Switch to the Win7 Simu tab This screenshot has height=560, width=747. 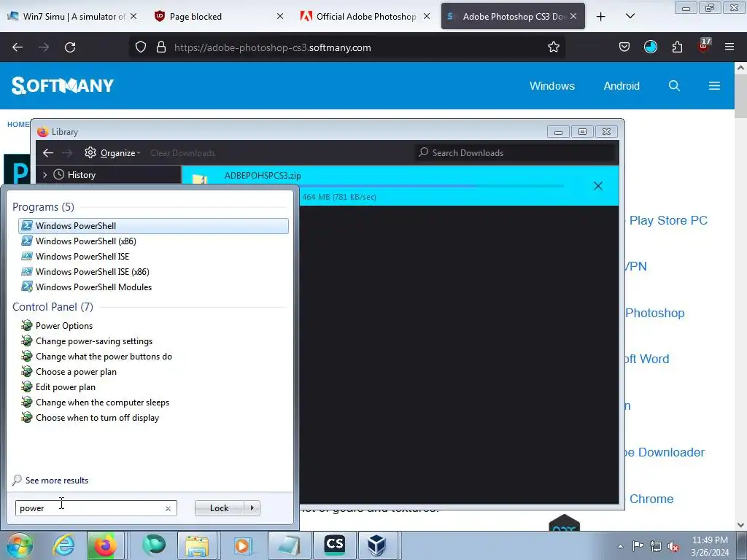(72, 16)
